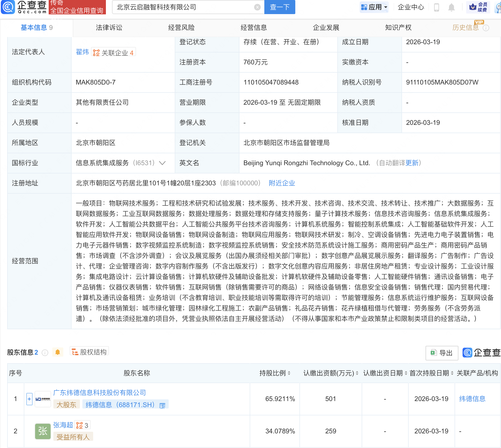Image resolution: width=501 pixels, height=448 pixels.
Task: Click the 查一下 search button
Action: pos(280,7)
